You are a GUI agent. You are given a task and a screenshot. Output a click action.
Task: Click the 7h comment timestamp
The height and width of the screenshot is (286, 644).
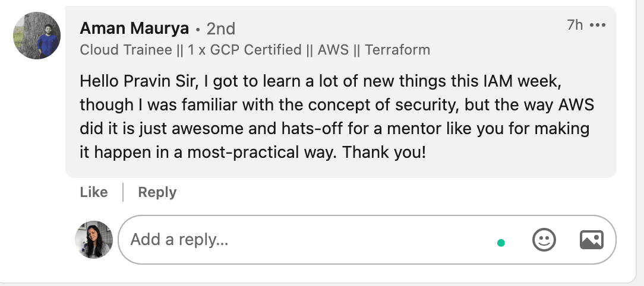point(574,25)
